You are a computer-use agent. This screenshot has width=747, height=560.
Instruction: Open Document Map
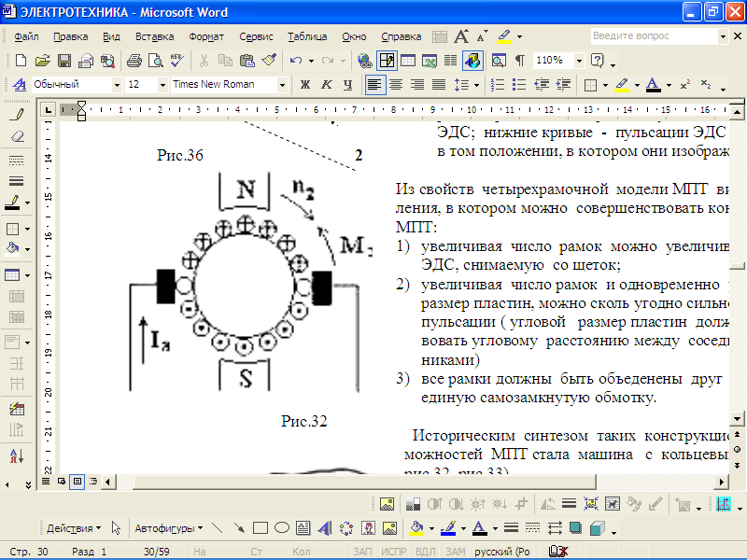tap(499, 61)
